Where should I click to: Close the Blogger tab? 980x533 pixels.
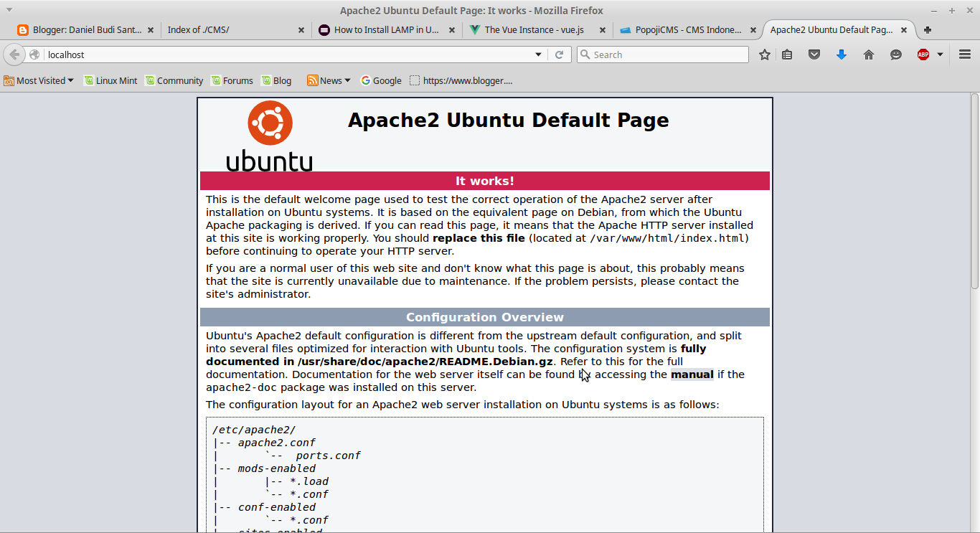[x=151, y=30]
